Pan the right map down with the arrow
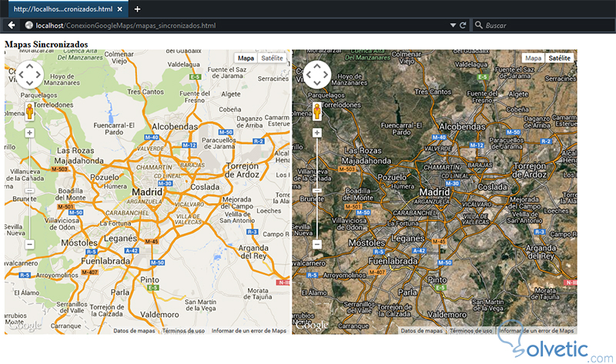This screenshot has width=616, height=364. coord(317,83)
